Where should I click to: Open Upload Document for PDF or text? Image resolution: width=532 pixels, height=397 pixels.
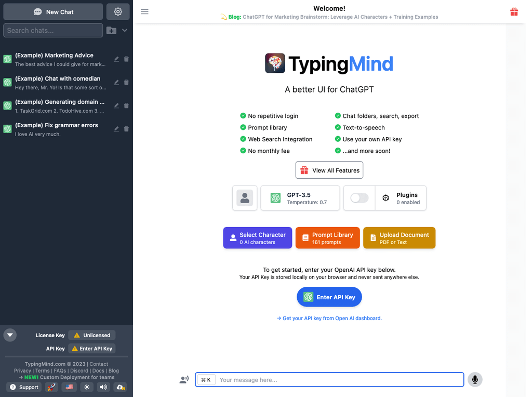(399, 237)
